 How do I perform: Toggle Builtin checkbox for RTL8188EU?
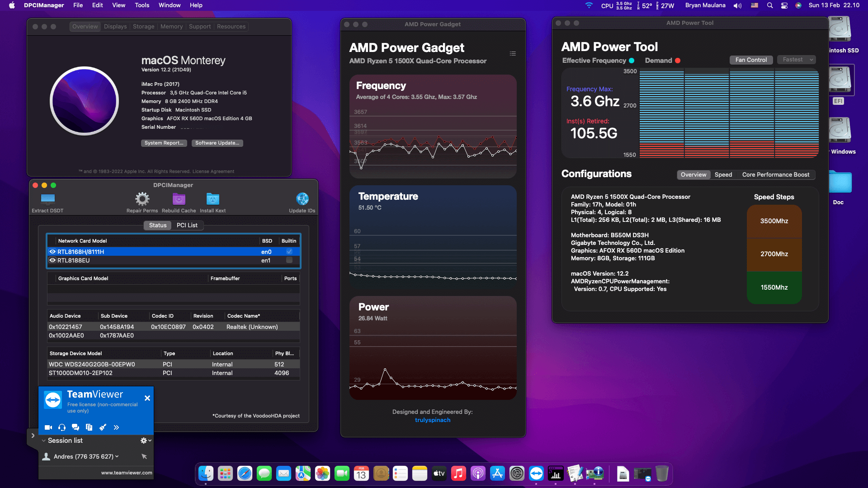click(x=289, y=260)
